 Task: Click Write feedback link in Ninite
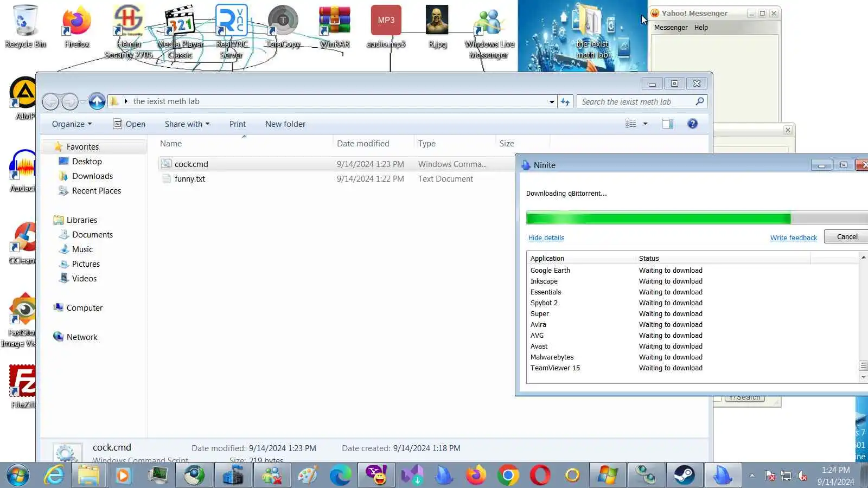point(794,237)
